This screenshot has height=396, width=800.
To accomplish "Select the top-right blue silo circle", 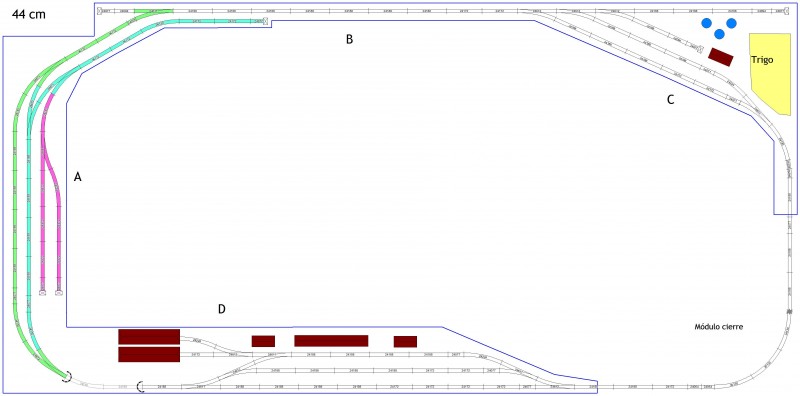I will [731, 23].
